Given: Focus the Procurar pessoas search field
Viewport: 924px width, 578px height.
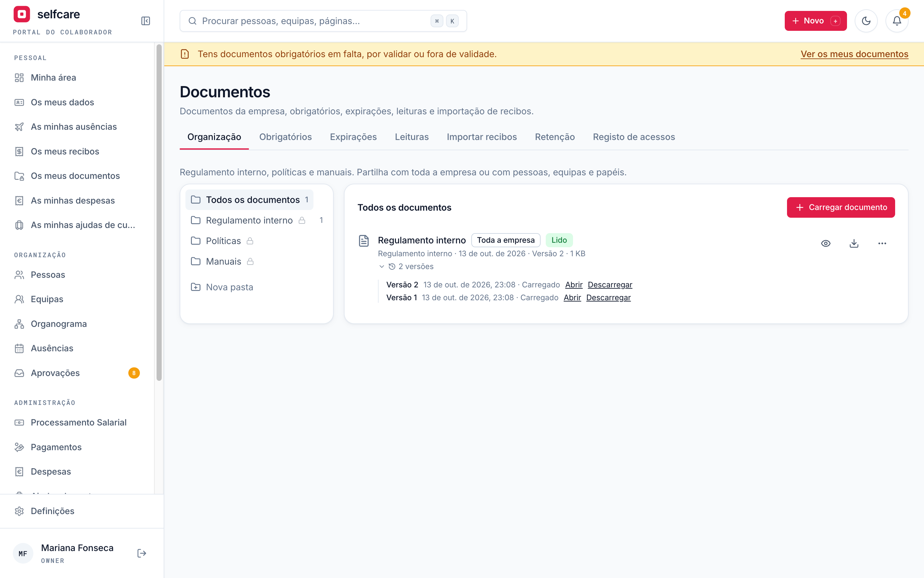Looking at the screenshot, I should [323, 21].
